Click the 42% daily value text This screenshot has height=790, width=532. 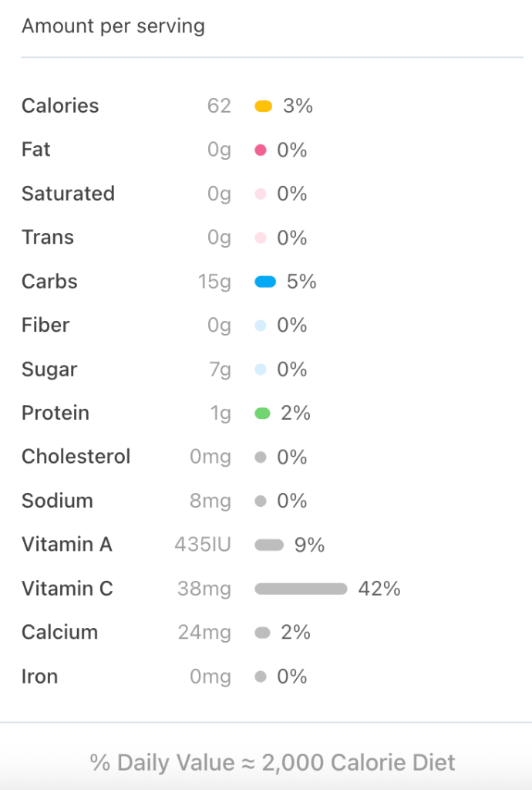(x=379, y=589)
